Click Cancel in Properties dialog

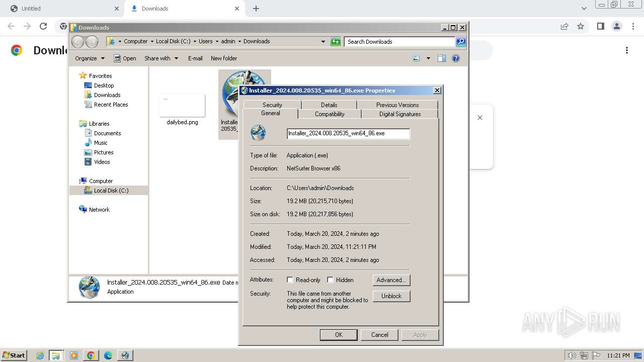[x=380, y=335]
